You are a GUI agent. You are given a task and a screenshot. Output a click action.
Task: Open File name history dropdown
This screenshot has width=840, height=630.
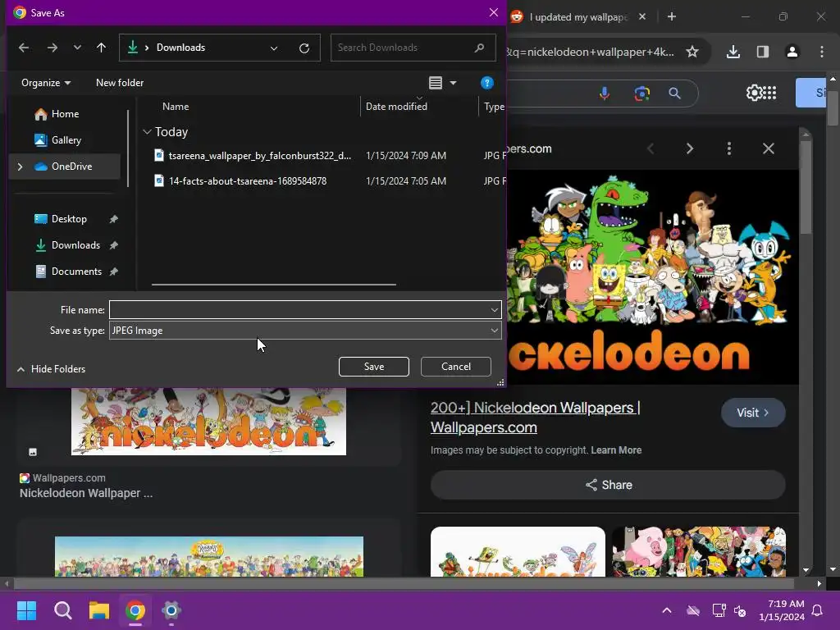494,310
